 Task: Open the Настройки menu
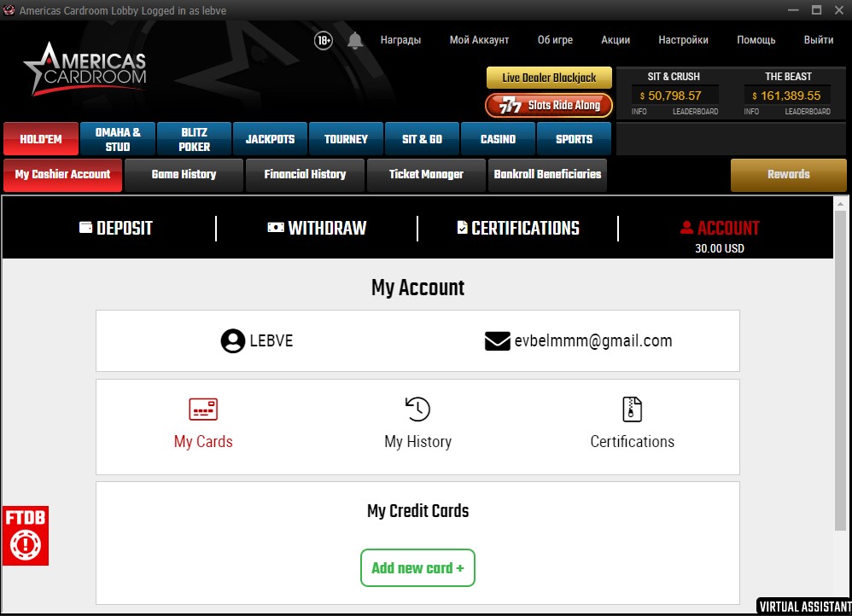tap(684, 39)
